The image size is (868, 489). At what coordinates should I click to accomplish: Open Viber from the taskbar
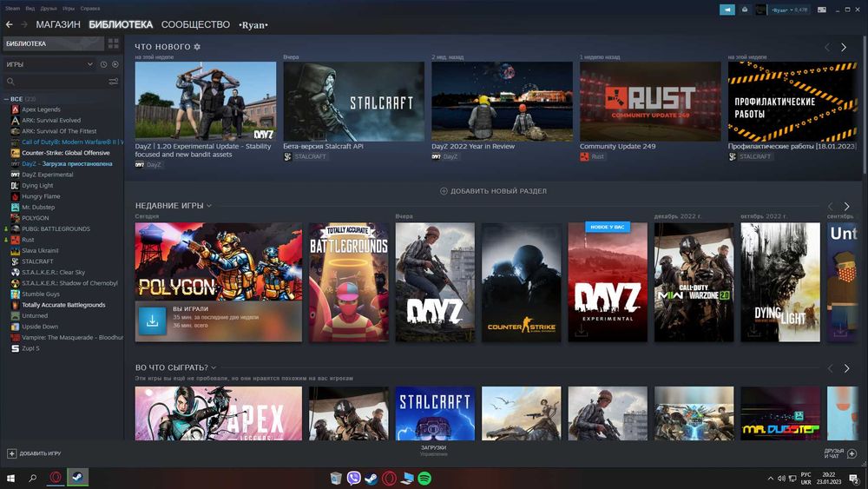coord(353,478)
